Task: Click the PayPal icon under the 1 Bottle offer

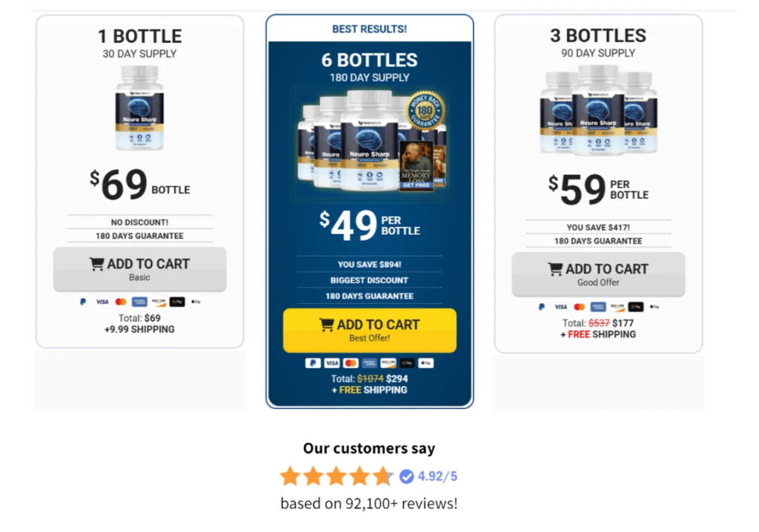Action: [83, 302]
